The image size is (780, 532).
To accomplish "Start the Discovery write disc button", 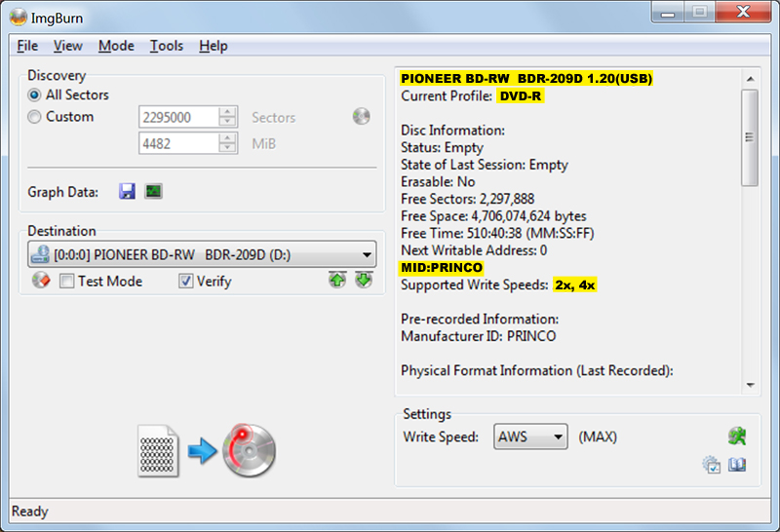I will pyautogui.click(x=207, y=451).
